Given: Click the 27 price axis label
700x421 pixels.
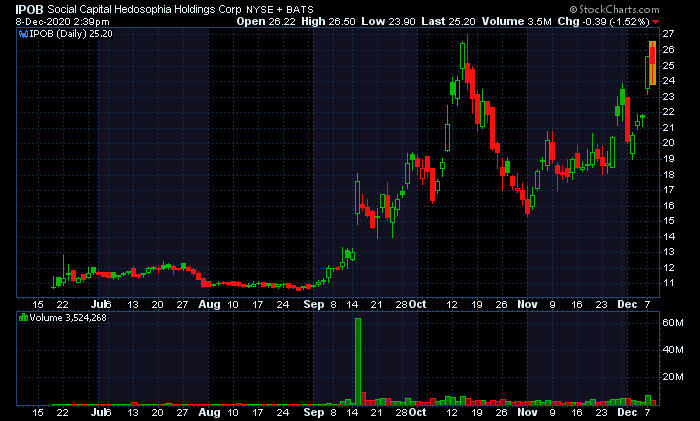Looking at the screenshot, I should click(x=668, y=34).
